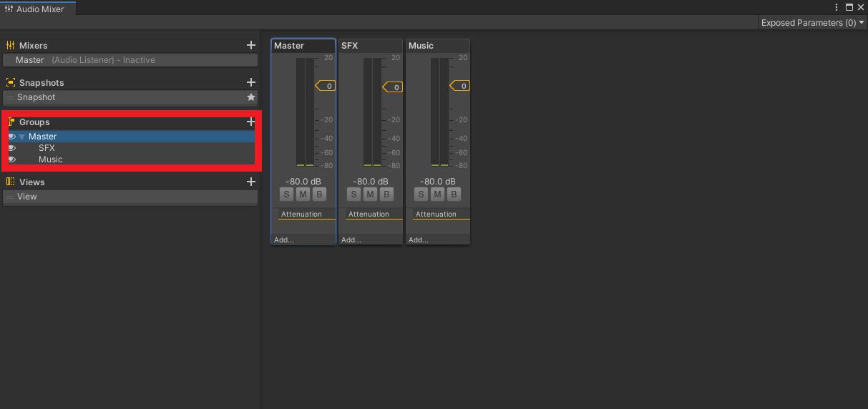Viewport: 868px width, 409px height.
Task: Click the SFX strip -80.0 dB readout
Action: [x=371, y=182]
